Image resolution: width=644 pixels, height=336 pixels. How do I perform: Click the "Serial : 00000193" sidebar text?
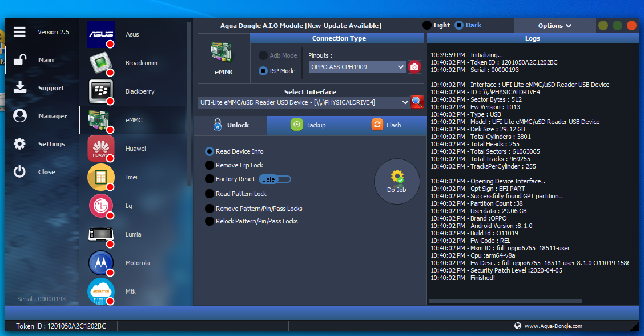coord(41,299)
